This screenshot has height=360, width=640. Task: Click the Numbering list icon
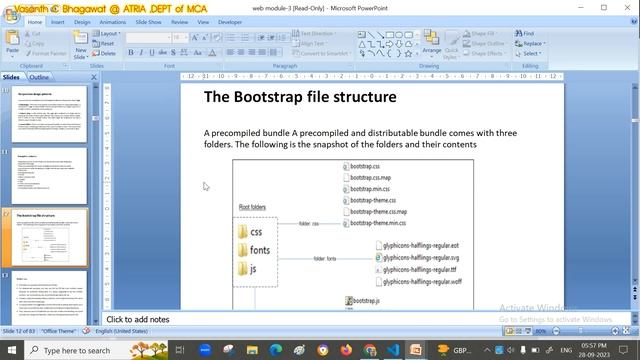(x=245, y=38)
